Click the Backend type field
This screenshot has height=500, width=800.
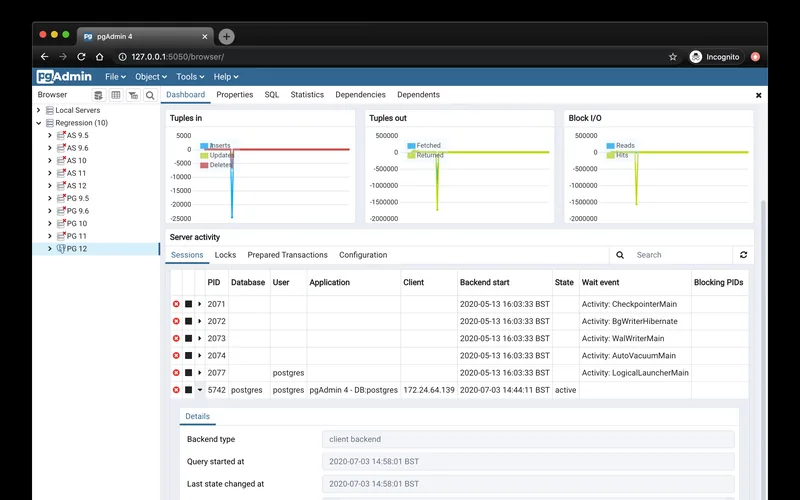point(528,439)
